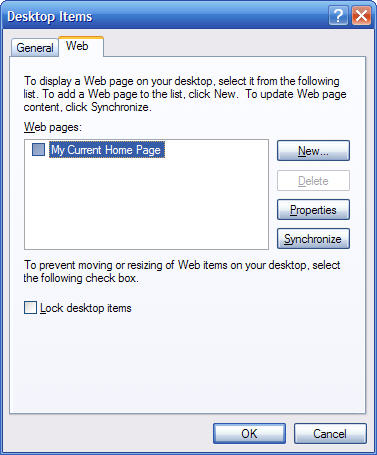Click the word Synchronize in the top instructions
The height and width of the screenshot is (455, 377).
click(120, 107)
